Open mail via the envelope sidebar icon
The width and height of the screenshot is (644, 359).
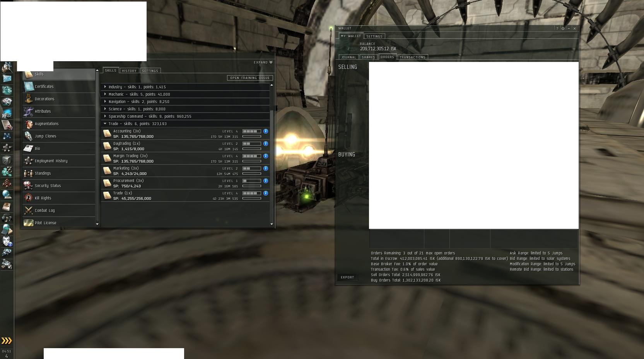(x=7, y=78)
